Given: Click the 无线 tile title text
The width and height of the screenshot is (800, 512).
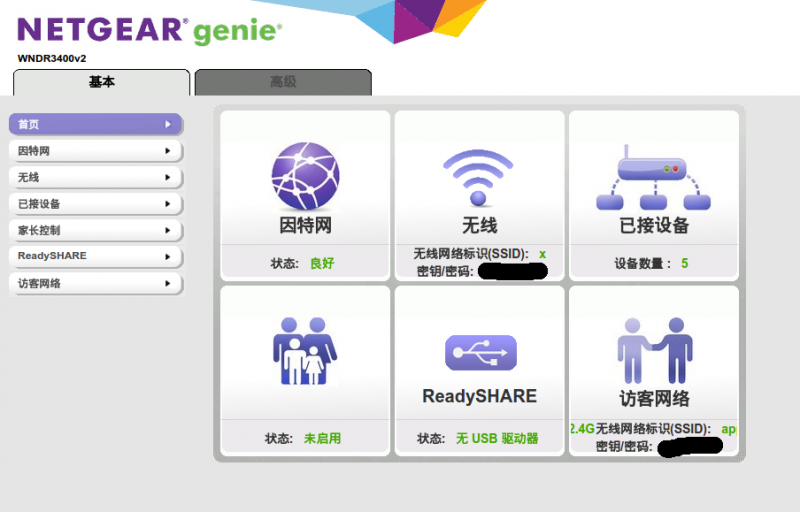Looking at the screenshot, I should point(479,225).
